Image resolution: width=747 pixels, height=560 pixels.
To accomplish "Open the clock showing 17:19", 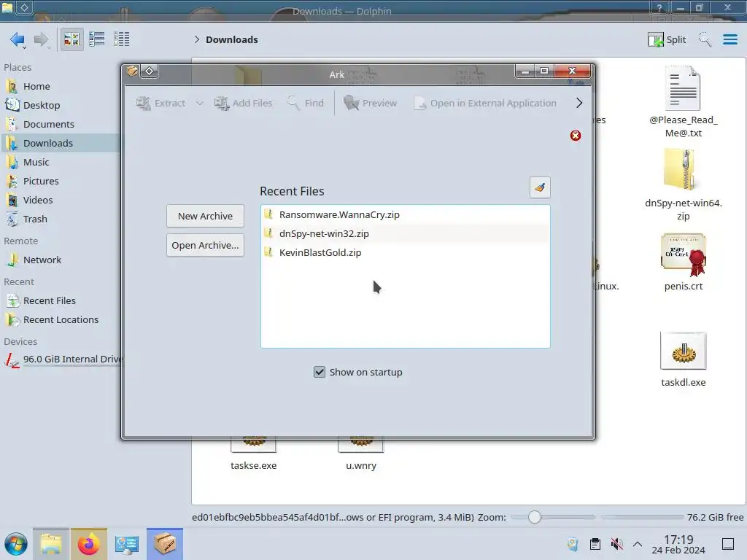I will pyautogui.click(x=678, y=545).
